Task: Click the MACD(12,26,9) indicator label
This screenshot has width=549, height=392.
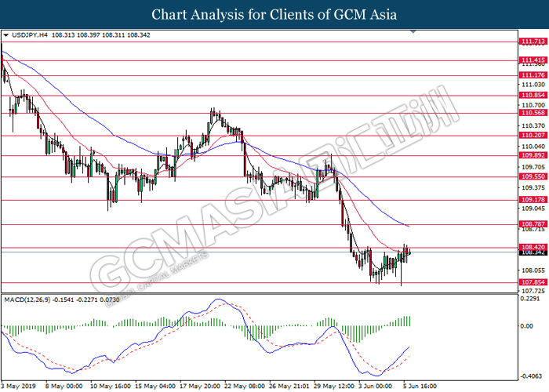Action: (27, 299)
